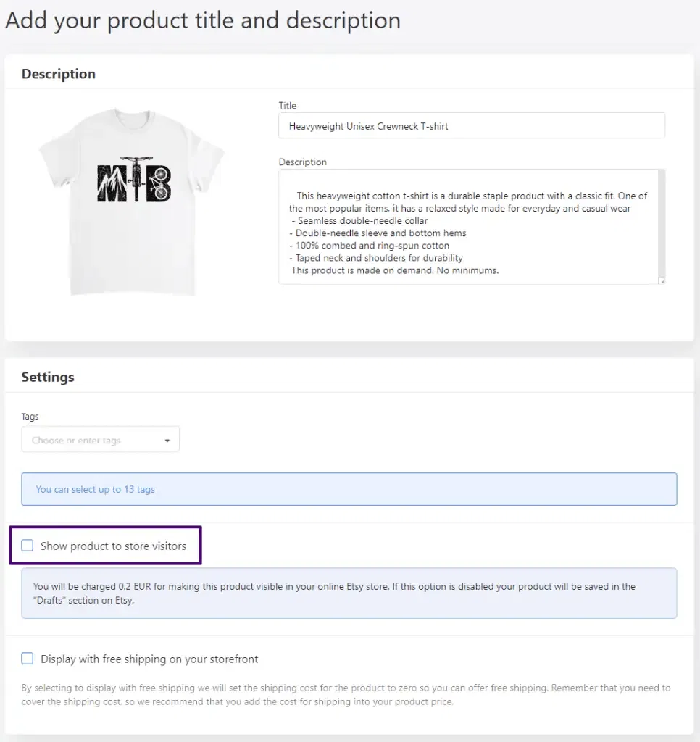Tick the highlighted visibility checkbox
Image resolution: width=700 pixels, height=742 pixels.
[27, 545]
